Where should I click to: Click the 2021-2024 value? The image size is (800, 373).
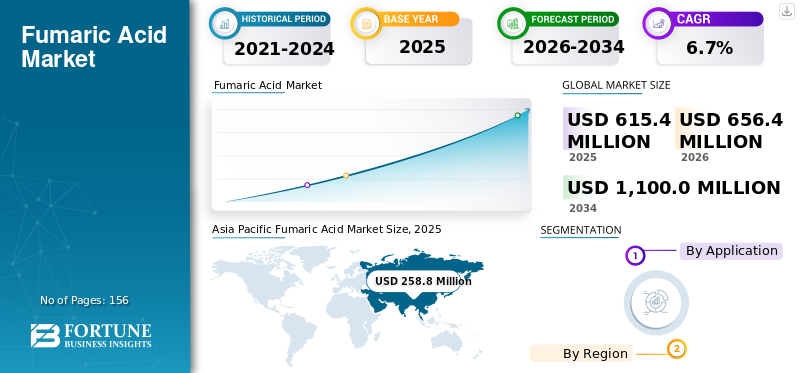pos(284,48)
